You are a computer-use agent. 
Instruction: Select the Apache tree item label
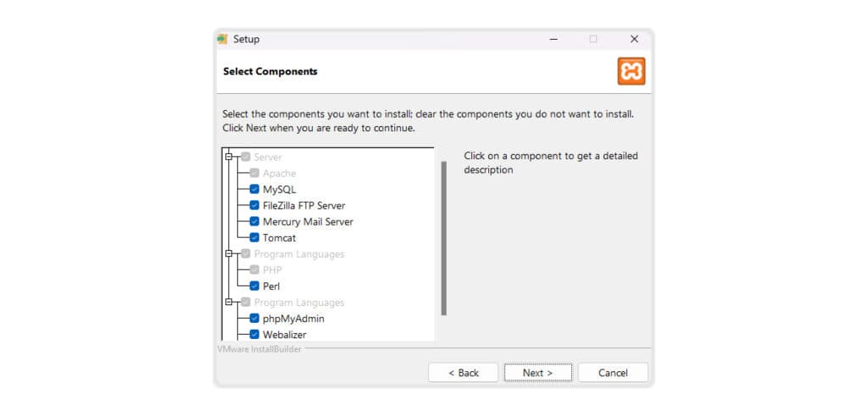pos(279,173)
